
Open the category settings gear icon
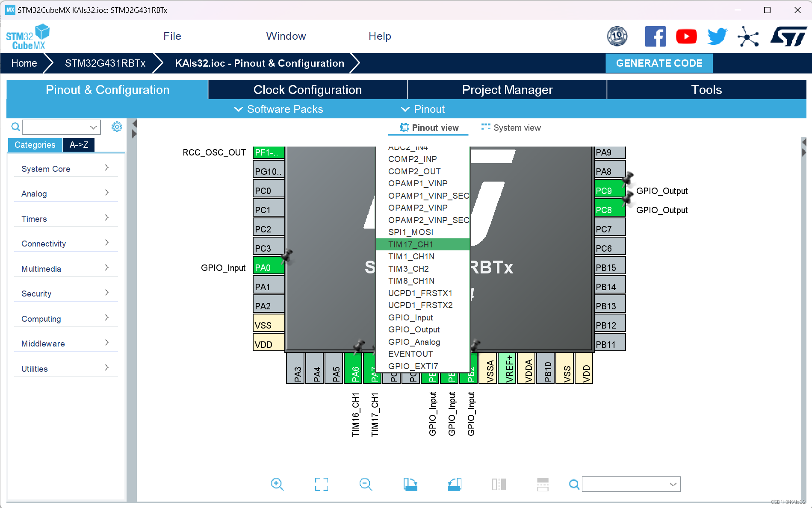click(117, 126)
